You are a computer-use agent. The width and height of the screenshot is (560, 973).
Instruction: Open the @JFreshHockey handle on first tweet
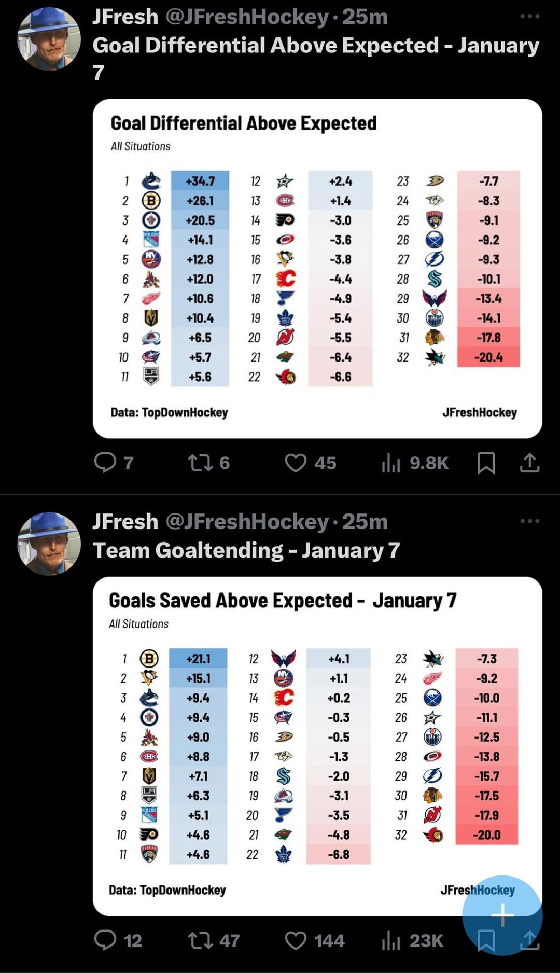click(247, 17)
